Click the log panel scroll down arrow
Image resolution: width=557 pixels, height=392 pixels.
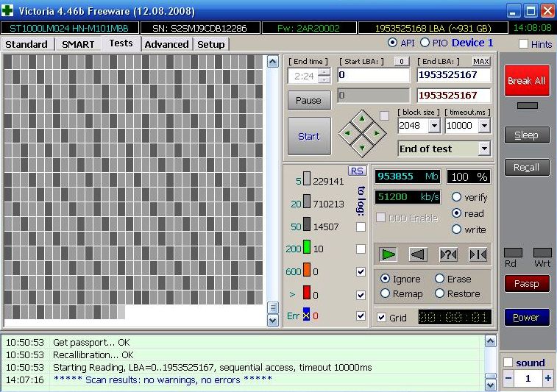pos(491,385)
